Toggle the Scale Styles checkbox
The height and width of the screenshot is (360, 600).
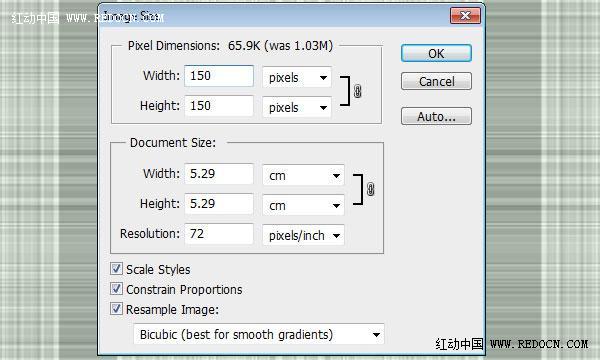pyautogui.click(x=116, y=269)
